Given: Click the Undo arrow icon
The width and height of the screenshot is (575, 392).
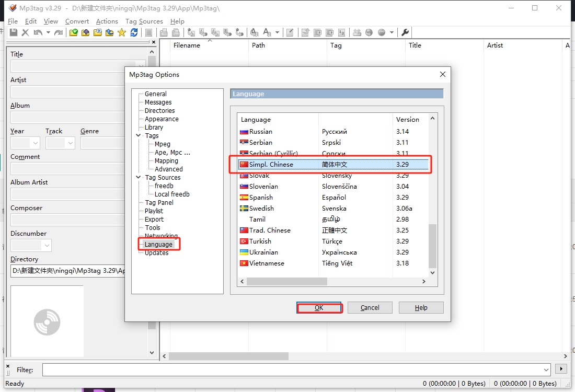Looking at the screenshot, I should tap(38, 32).
